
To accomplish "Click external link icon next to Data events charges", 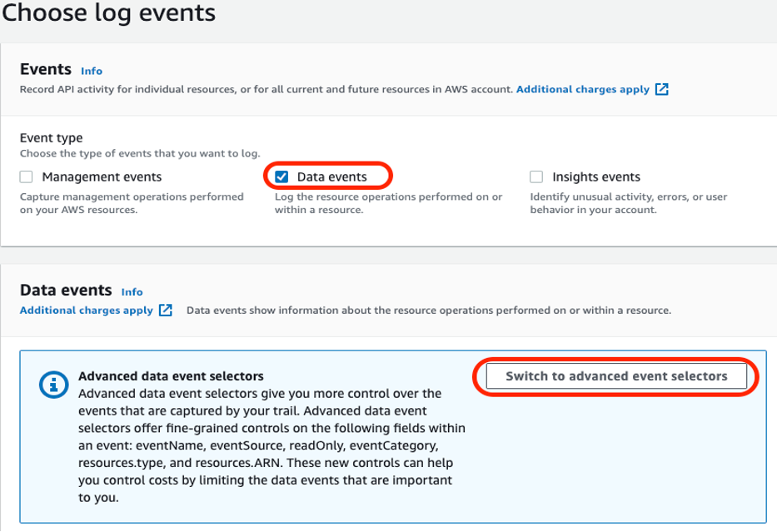I will (165, 310).
